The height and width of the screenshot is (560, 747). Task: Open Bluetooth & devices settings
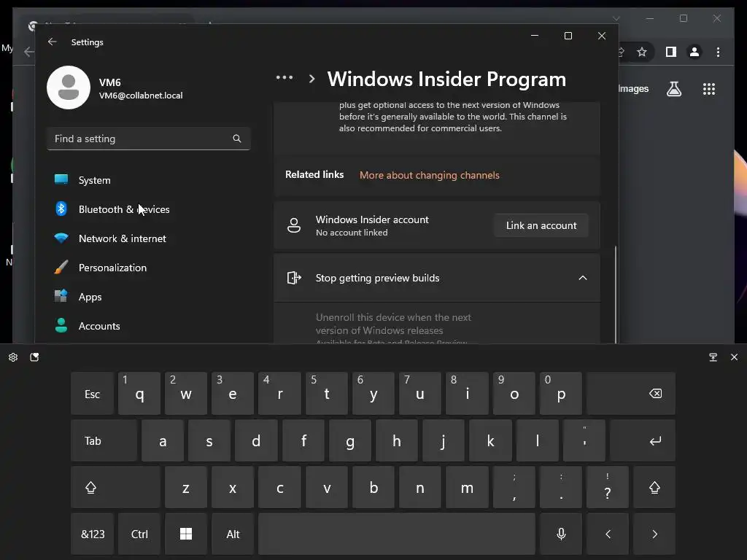149,209
